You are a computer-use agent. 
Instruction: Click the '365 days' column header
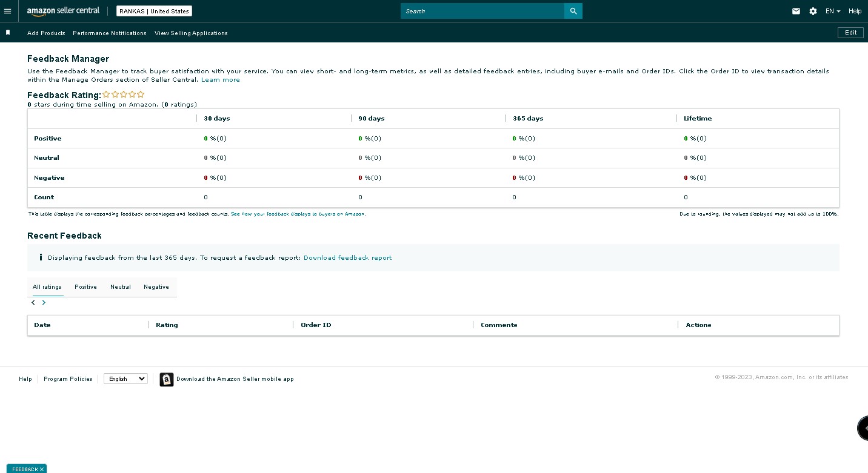click(x=528, y=119)
